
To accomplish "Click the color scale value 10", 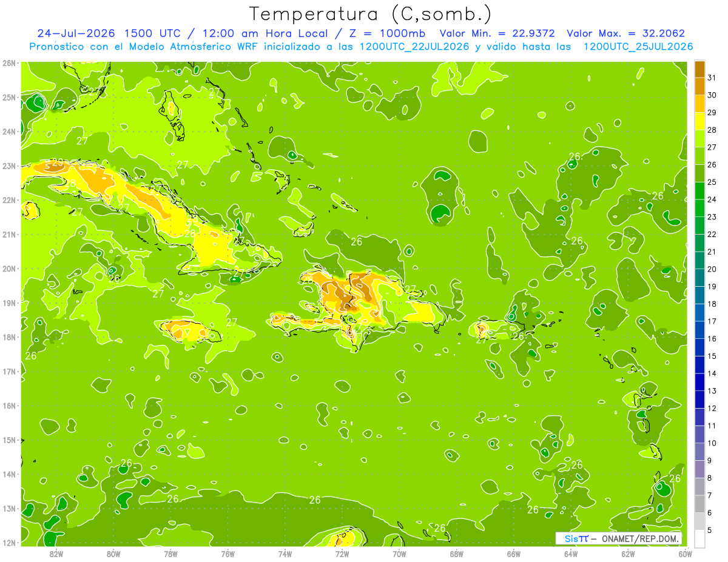I will (x=712, y=443).
